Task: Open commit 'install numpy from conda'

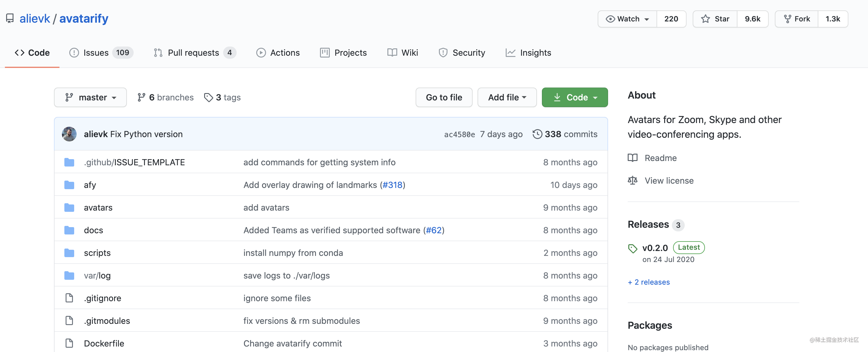Action: pyautogui.click(x=293, y=253)
